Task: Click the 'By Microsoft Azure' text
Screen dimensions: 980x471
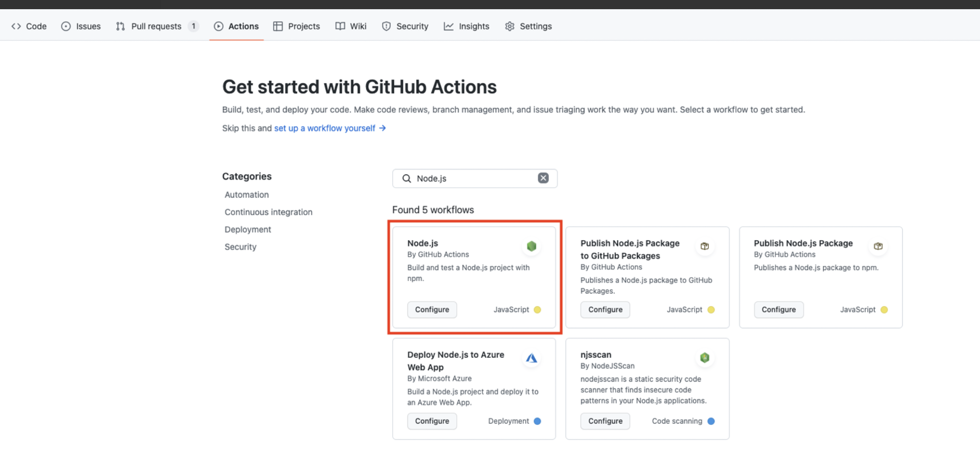Action: coord(439,379)
